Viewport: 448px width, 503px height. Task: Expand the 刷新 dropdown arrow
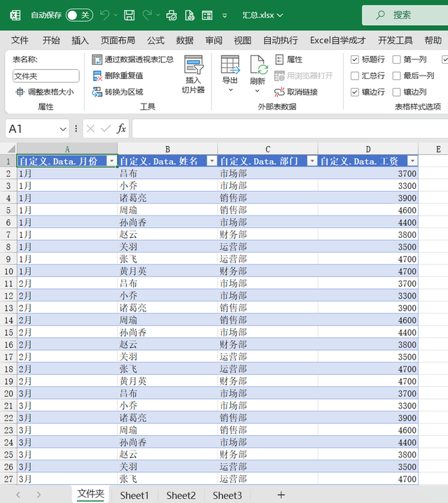coord(257,91)
